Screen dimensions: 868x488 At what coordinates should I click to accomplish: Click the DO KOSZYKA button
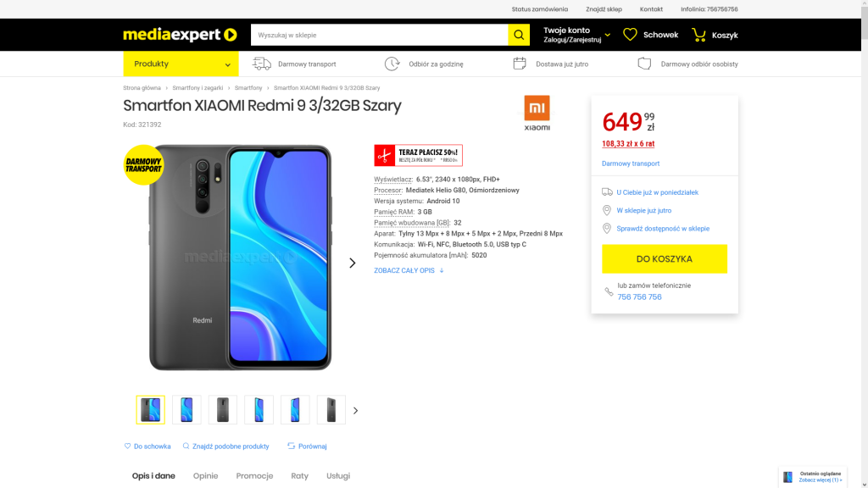pos(664,258)
